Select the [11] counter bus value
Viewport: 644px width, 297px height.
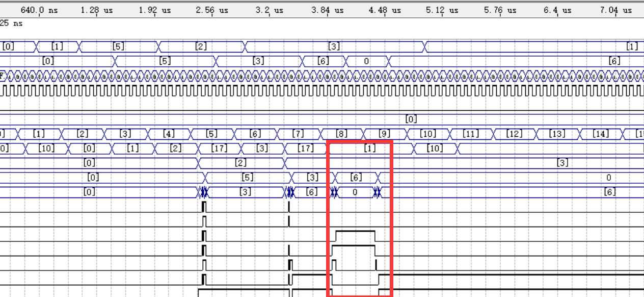[x=471, y=134]
